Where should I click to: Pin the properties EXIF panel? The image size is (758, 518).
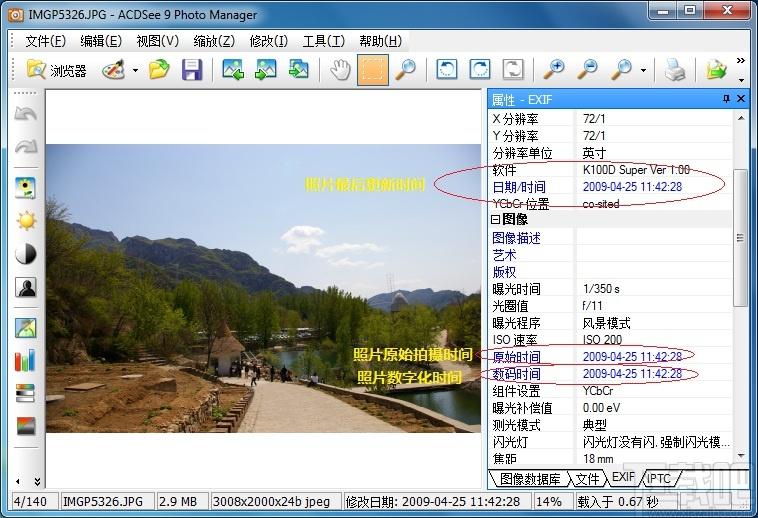(x=726, y=99)
